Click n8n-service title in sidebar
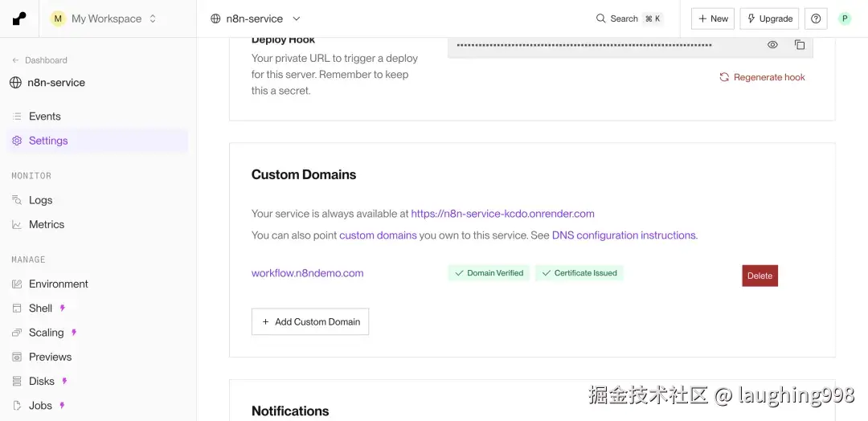 [x=56, y=83]
